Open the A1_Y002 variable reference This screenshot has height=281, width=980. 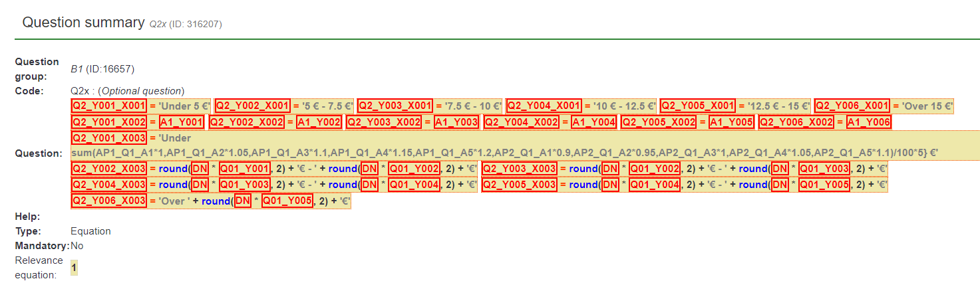coord(319,122)
